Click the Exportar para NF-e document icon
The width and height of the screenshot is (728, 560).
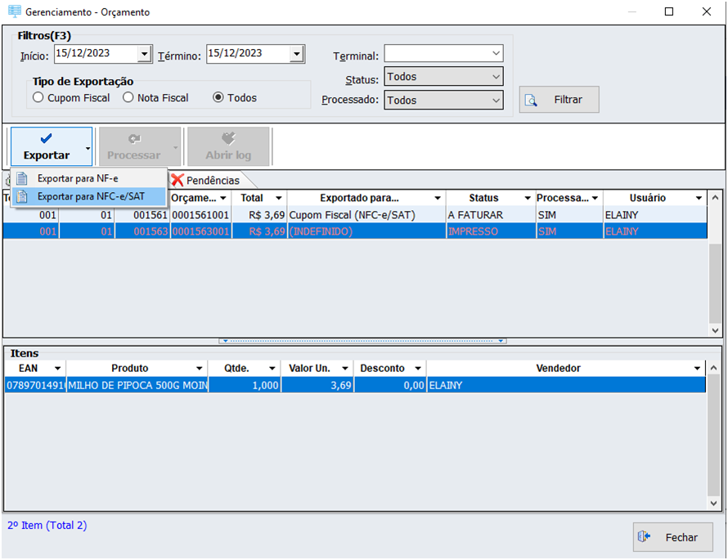[x=22, y=178]
